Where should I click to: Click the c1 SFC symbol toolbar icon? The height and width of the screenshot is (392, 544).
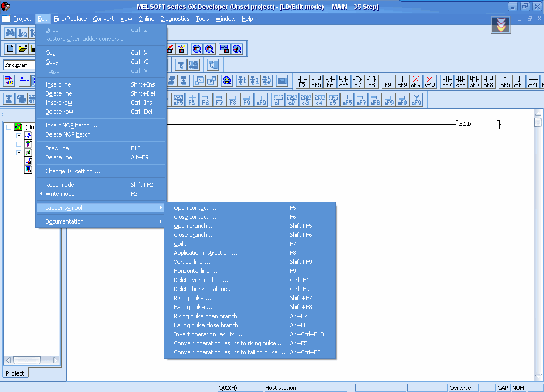coord(278,100)
